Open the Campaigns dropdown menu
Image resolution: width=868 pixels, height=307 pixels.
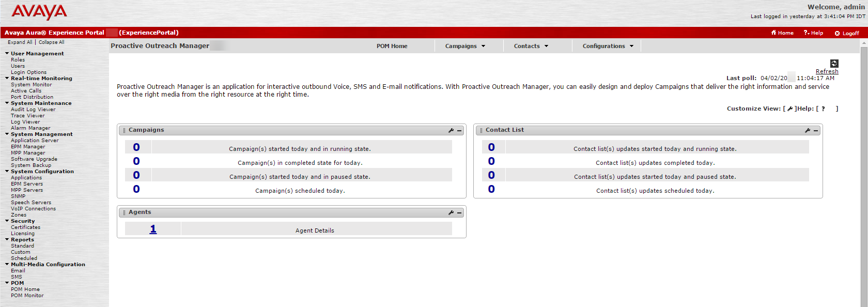coord(466,46)
